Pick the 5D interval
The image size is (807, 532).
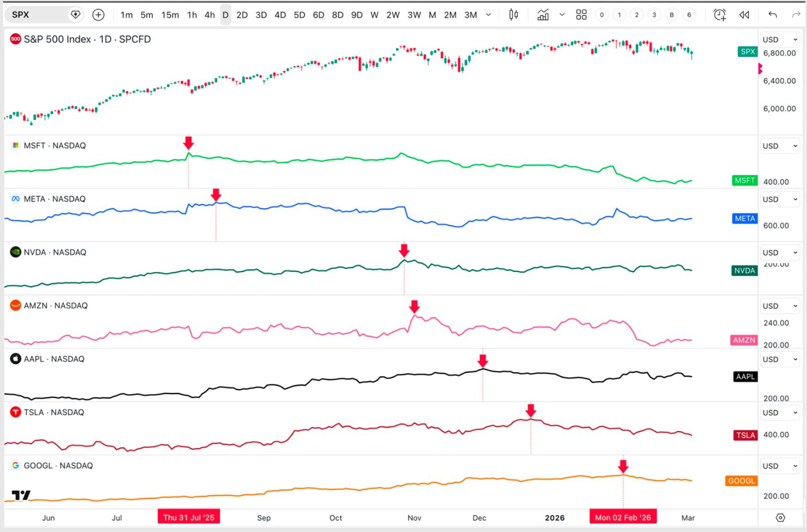pos(300,15)
